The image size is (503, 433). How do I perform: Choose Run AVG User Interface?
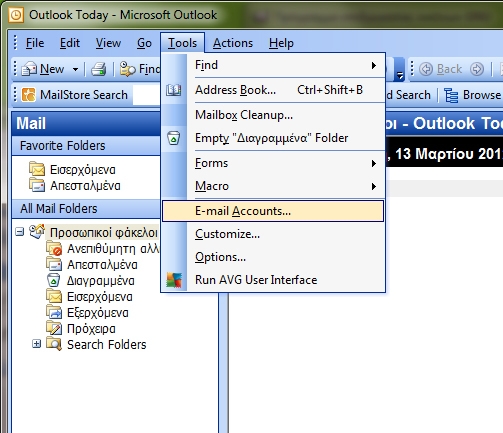pos(273,280)
